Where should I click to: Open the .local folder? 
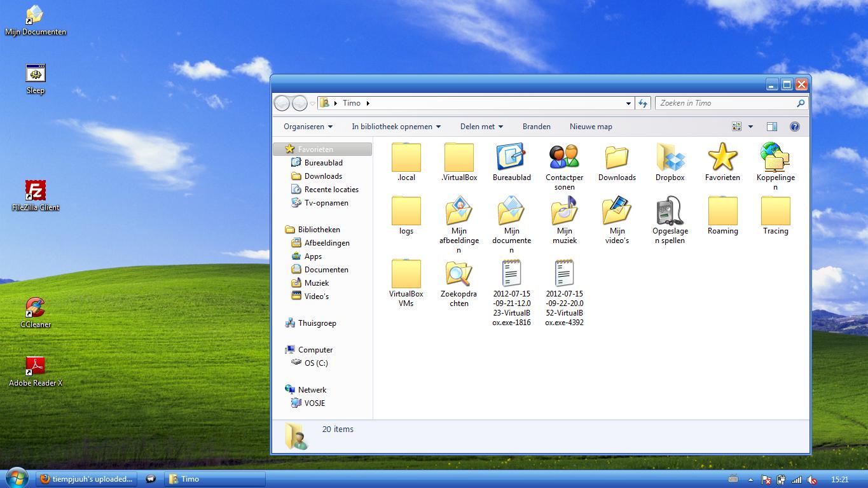click(406, 162)
